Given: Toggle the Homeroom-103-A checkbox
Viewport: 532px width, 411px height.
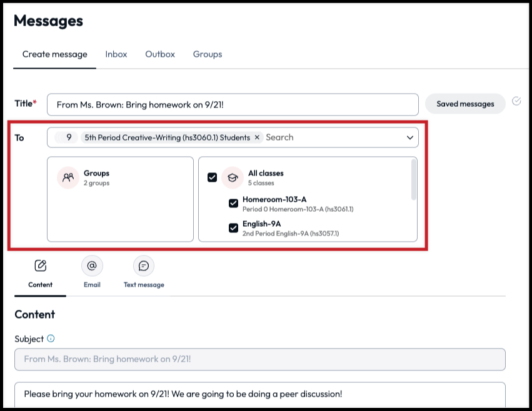Looking at the screenshot, I should pos(233,203).
